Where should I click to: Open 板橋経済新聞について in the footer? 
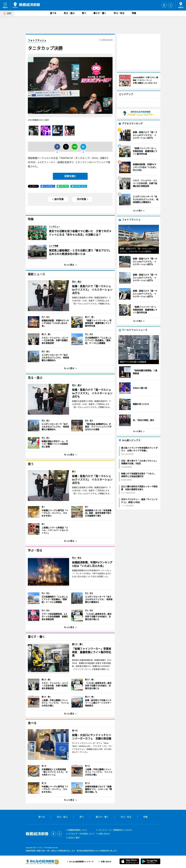(x=77, y=830)
